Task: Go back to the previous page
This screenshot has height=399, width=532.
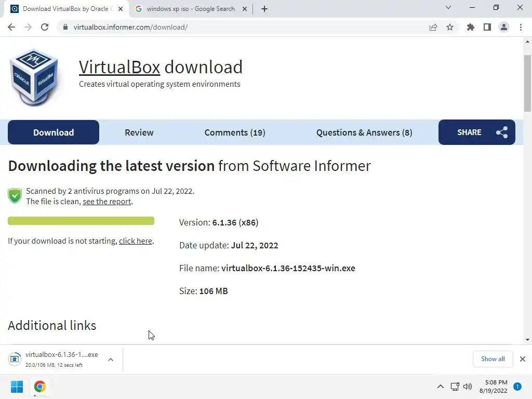Action: tap(11, 27)
